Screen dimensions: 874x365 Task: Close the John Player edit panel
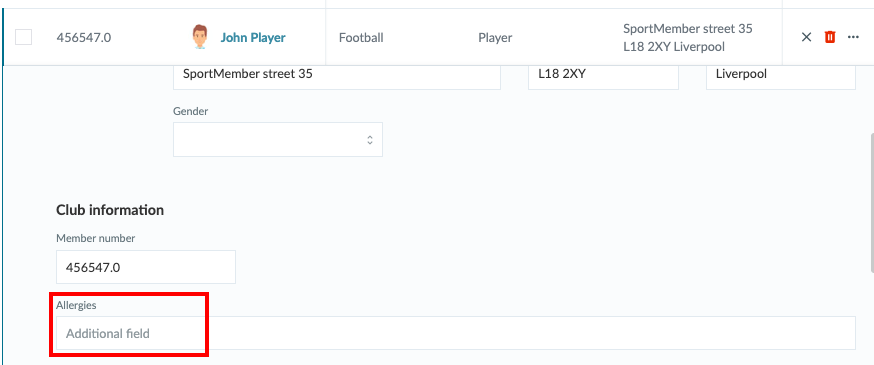click(x=806, y=37)
